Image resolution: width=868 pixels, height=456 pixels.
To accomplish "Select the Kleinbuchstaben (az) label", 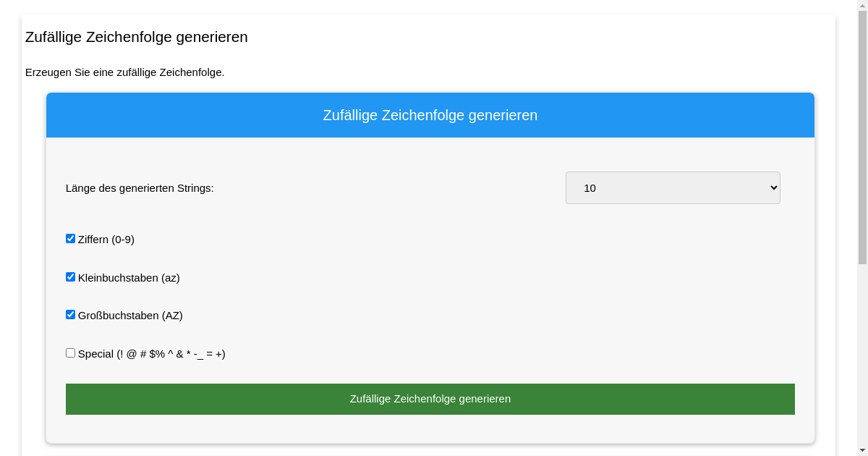I will [129, 277].
